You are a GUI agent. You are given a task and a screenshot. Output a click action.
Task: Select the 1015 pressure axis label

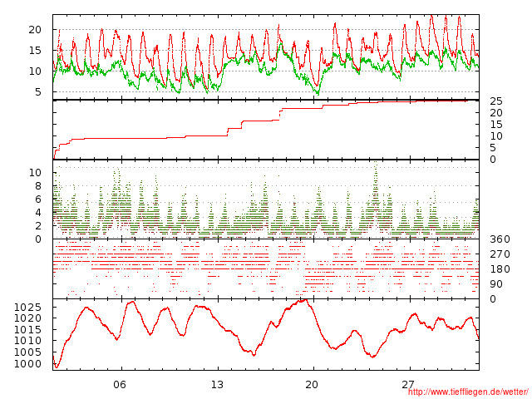[27, 329]
